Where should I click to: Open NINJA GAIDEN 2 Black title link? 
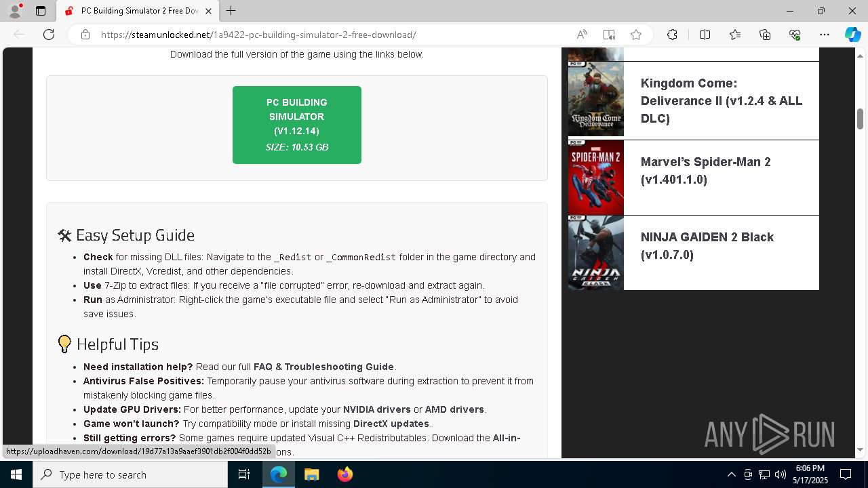click(x=707, y=245)
